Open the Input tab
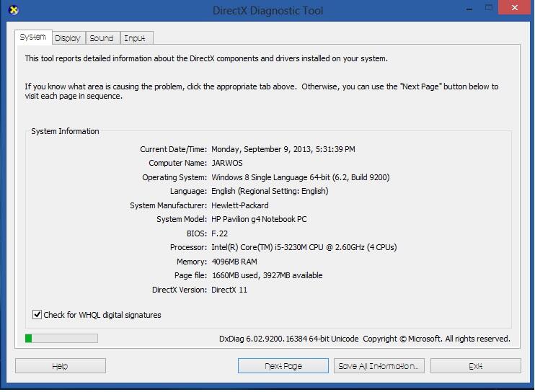This screenshot has width=535, height=392. (x=136, y=38)
